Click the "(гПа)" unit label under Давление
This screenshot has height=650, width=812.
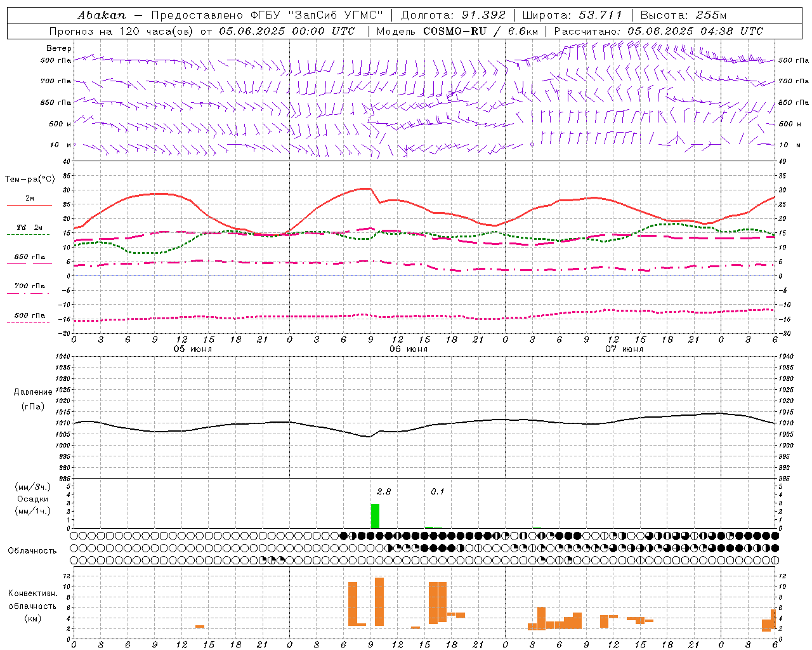tap(33, 406)
